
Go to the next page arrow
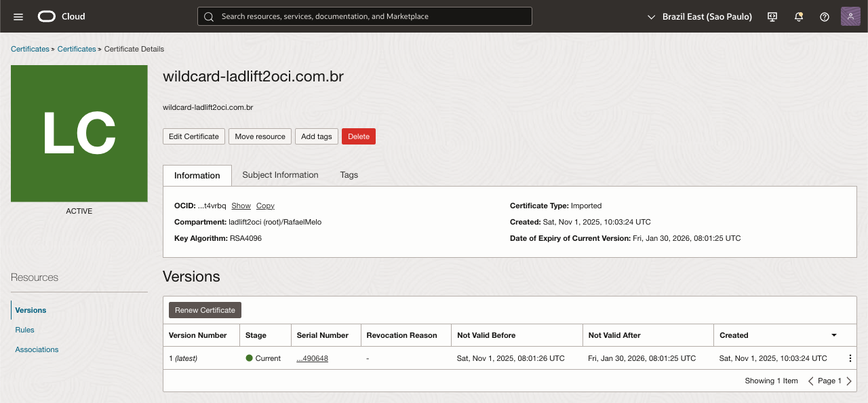(x=849, y=381)
